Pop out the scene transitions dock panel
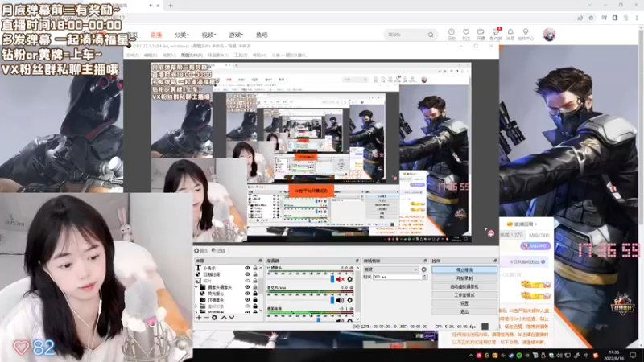 pos(425,261)
